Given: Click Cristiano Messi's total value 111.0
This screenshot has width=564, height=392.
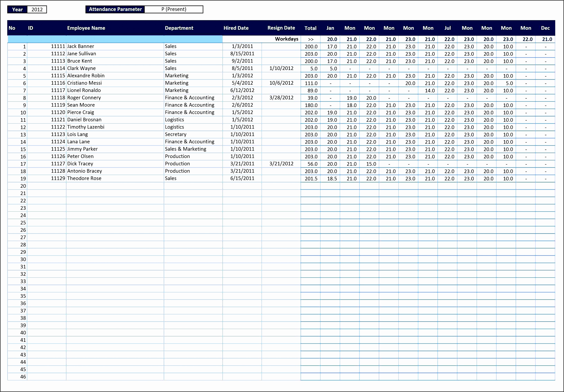Looking at the screenshot, I should tap(311, 83).
